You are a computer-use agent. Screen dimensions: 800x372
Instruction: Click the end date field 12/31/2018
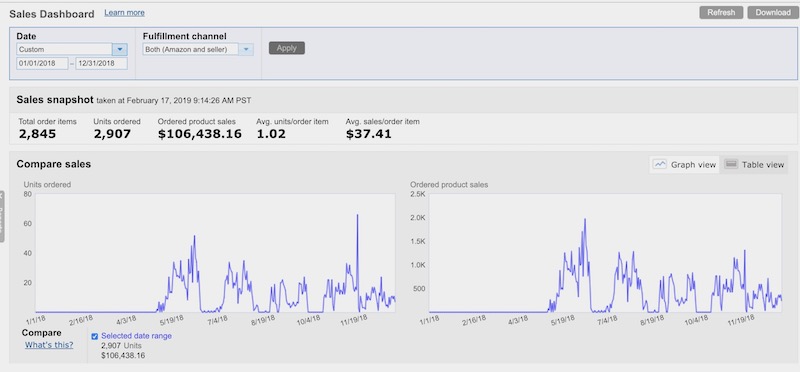(x=102, y=64)
